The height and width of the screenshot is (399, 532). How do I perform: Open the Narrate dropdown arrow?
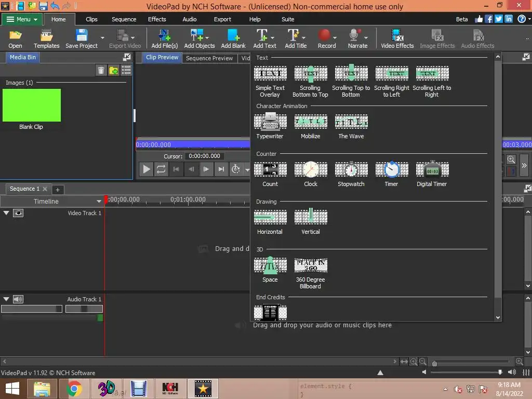366,37
